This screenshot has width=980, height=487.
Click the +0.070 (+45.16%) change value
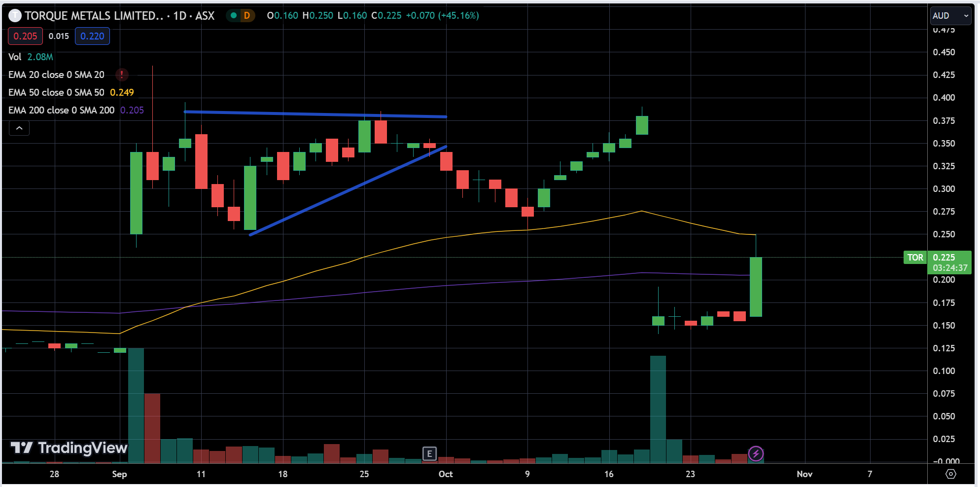pyautogui.click(x=442, y=16)
